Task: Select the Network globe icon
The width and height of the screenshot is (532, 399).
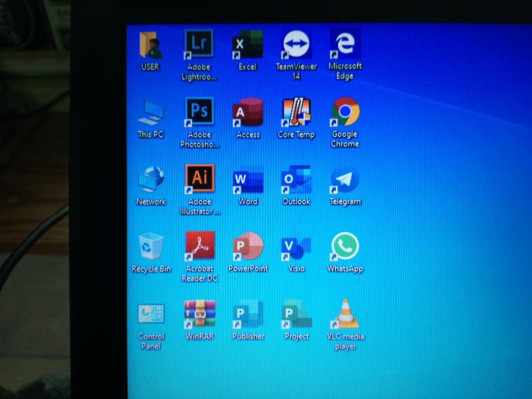Action: 151,180
